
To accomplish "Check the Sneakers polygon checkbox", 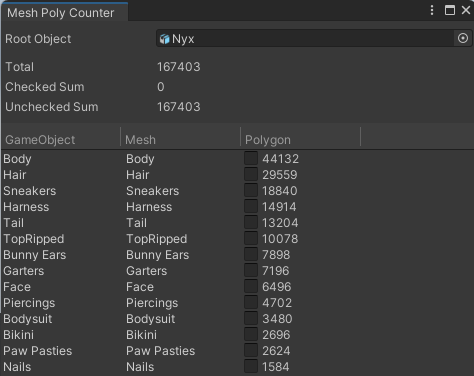I will 251,190.
